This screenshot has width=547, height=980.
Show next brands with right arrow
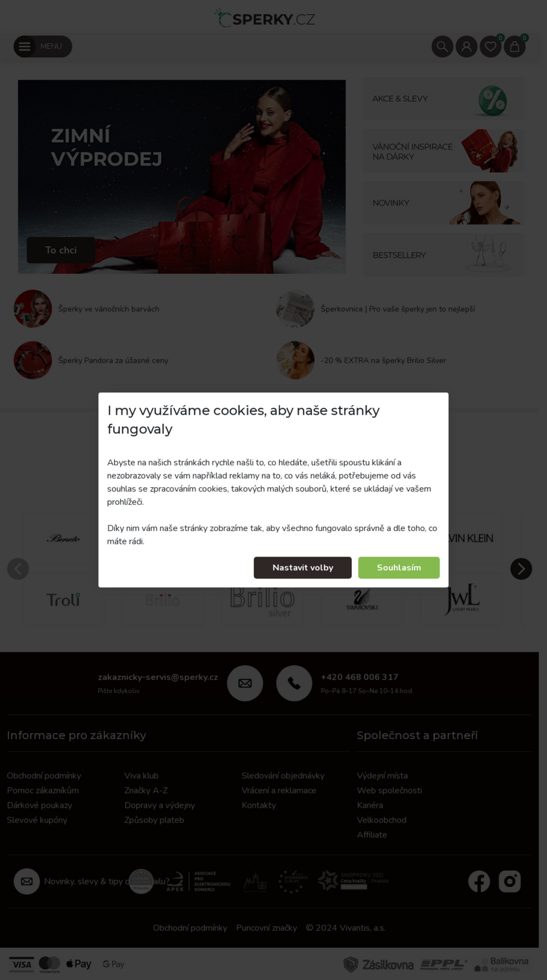[521, 569]
